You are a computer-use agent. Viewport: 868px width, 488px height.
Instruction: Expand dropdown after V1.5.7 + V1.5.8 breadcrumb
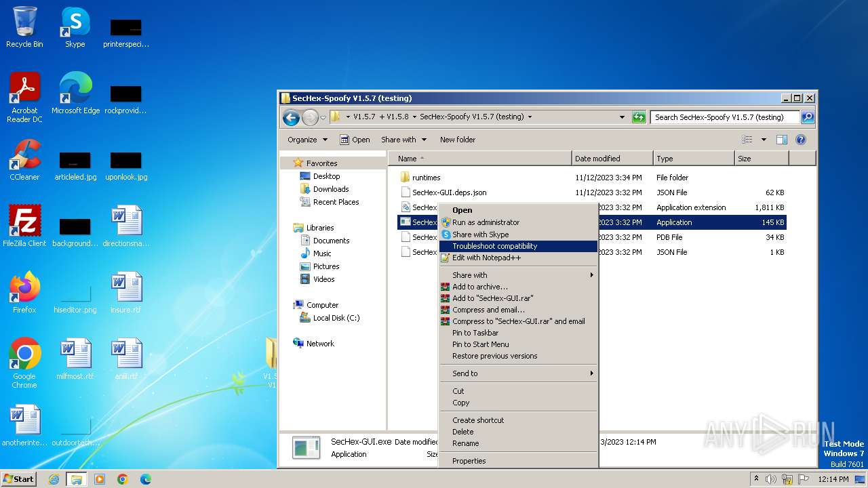pyautogui.click(x=414, y=117)
